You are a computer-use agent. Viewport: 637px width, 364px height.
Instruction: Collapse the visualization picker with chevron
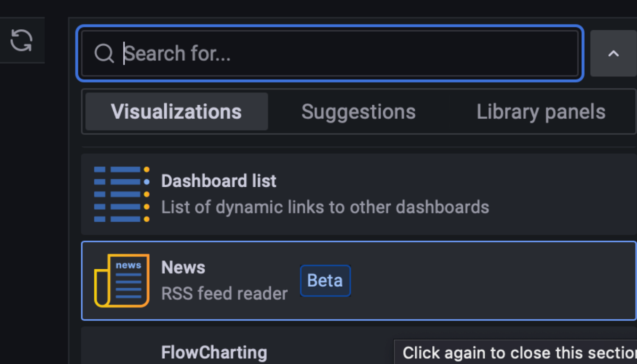point(613,53)
